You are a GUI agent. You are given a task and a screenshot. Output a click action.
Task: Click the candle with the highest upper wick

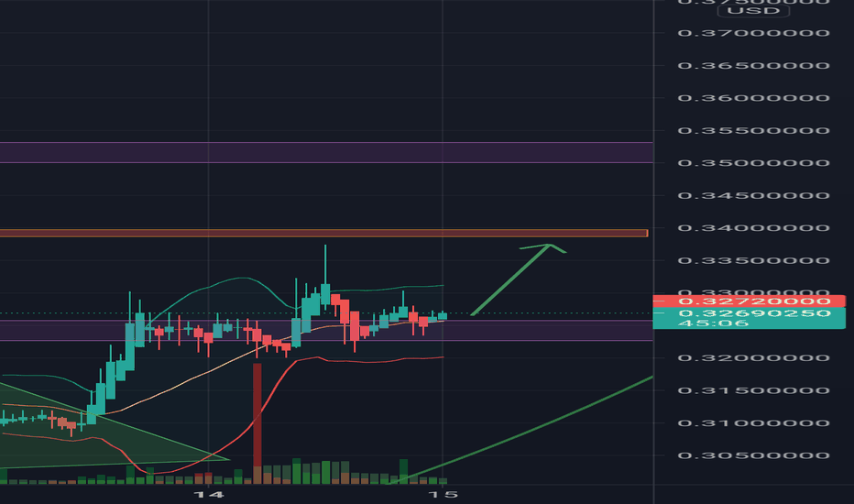pyautogui.click(x=325, y=293)
